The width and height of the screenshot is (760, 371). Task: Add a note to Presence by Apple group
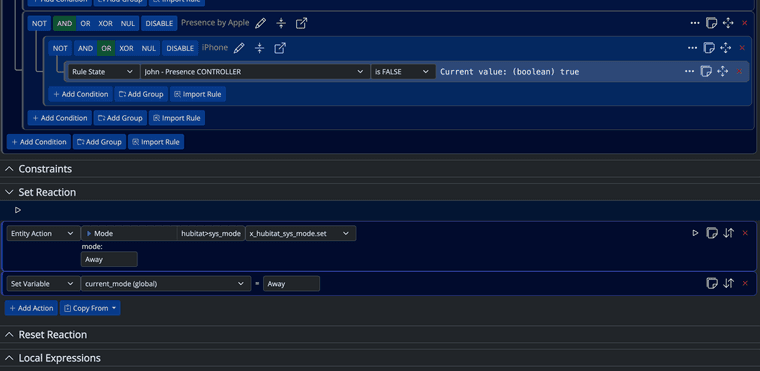(711, 23)
